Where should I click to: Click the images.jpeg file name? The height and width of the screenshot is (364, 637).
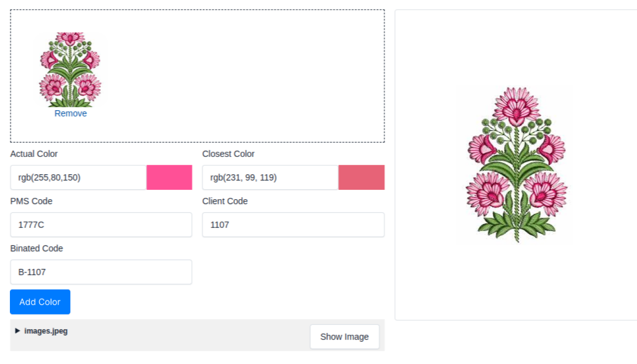point(46,331)
